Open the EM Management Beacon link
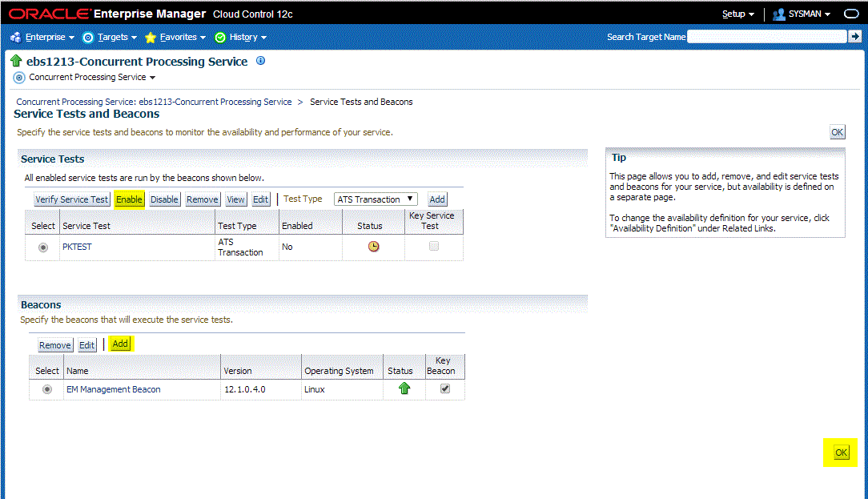The height and width of the screenshot is (499, 868). [x=114, y=389]
